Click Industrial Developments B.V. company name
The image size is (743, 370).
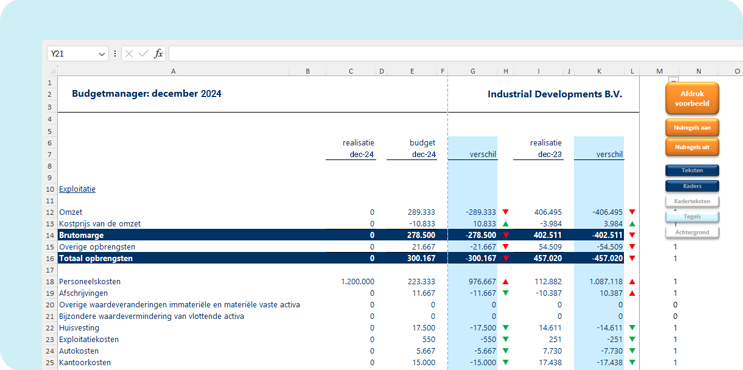tap(555, 94)
